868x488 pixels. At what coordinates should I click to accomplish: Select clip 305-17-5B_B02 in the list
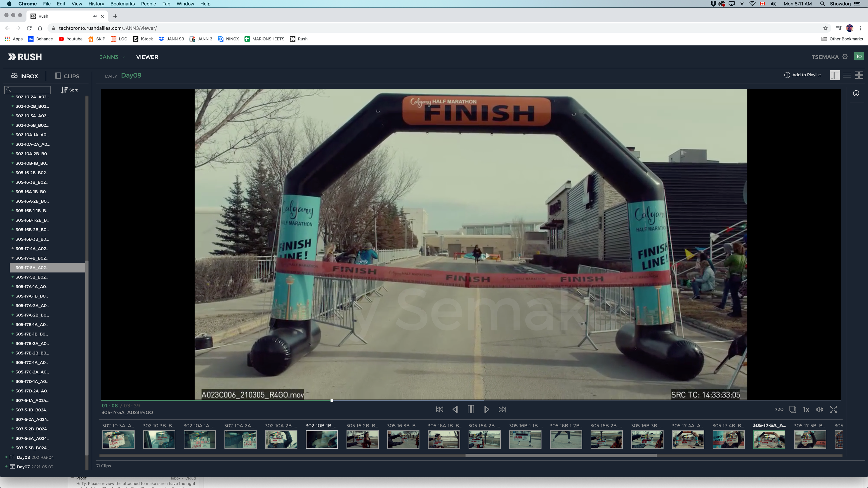point(32,277)
